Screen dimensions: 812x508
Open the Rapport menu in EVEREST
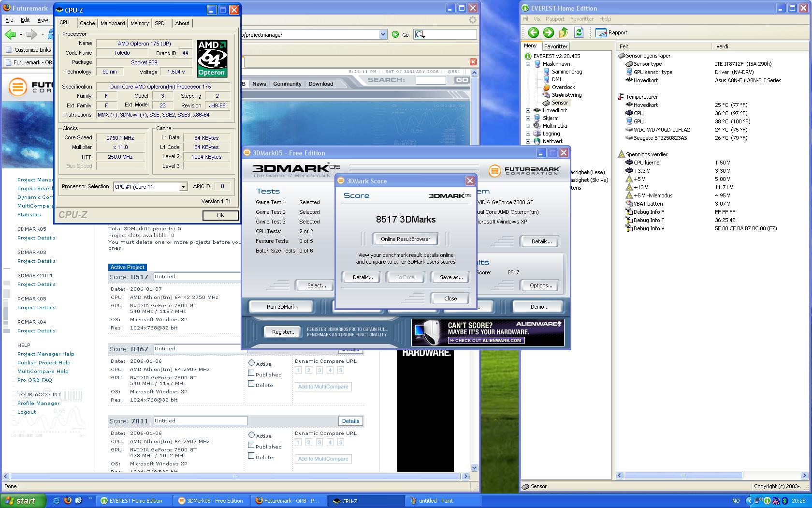555,19
